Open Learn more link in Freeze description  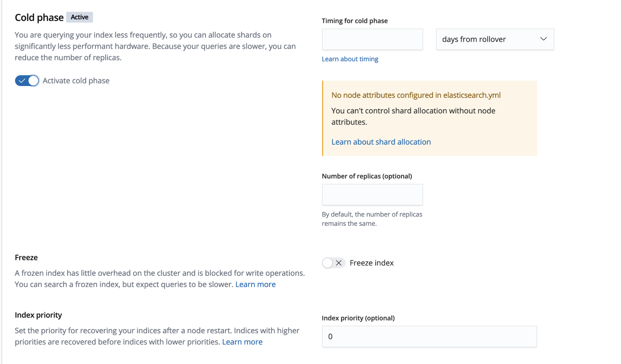click(255, 284)
